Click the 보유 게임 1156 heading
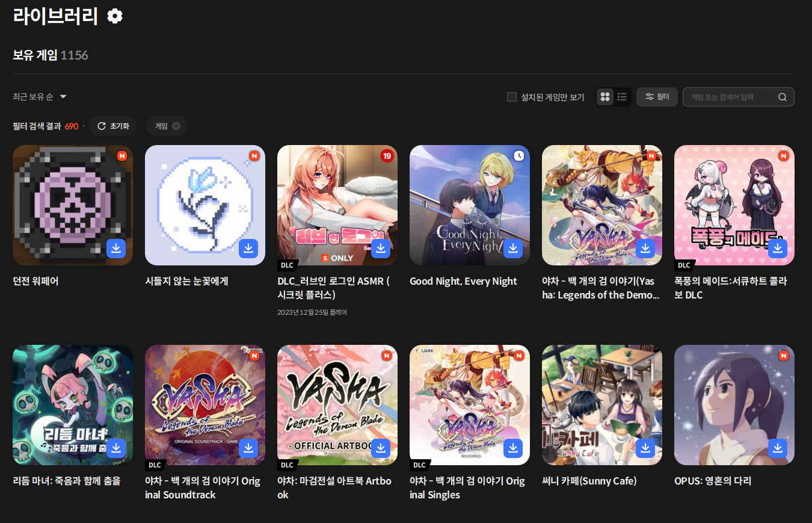The height and width of the screenshot is (523, 812). [x=51, y=55]
